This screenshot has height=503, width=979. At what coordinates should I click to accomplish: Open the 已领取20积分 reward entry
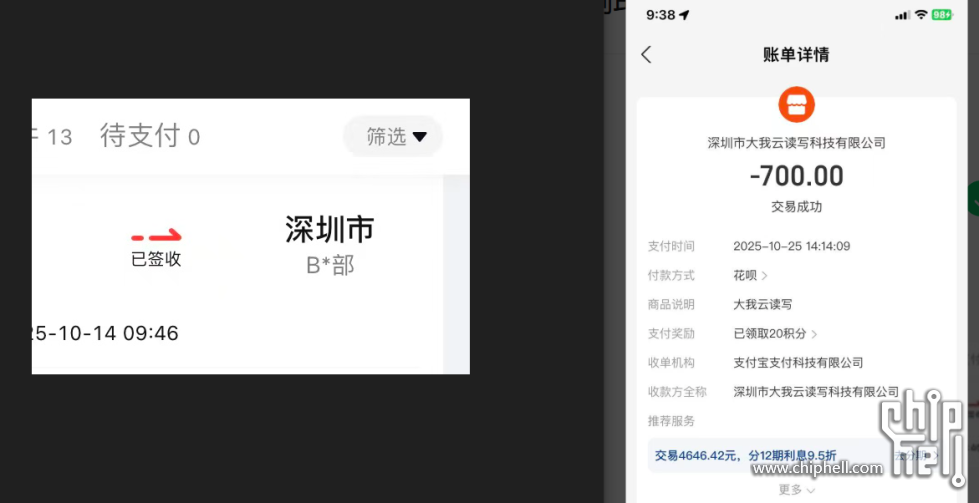(775, 333)
